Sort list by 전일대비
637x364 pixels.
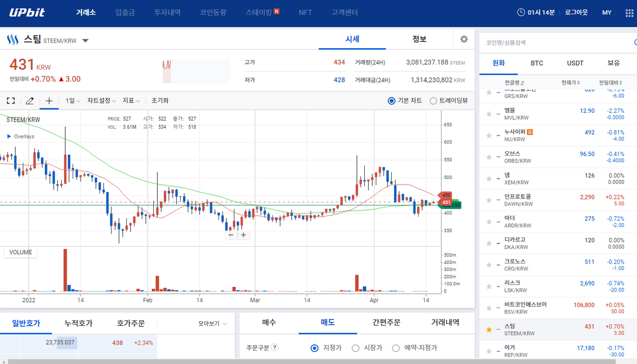610,83
